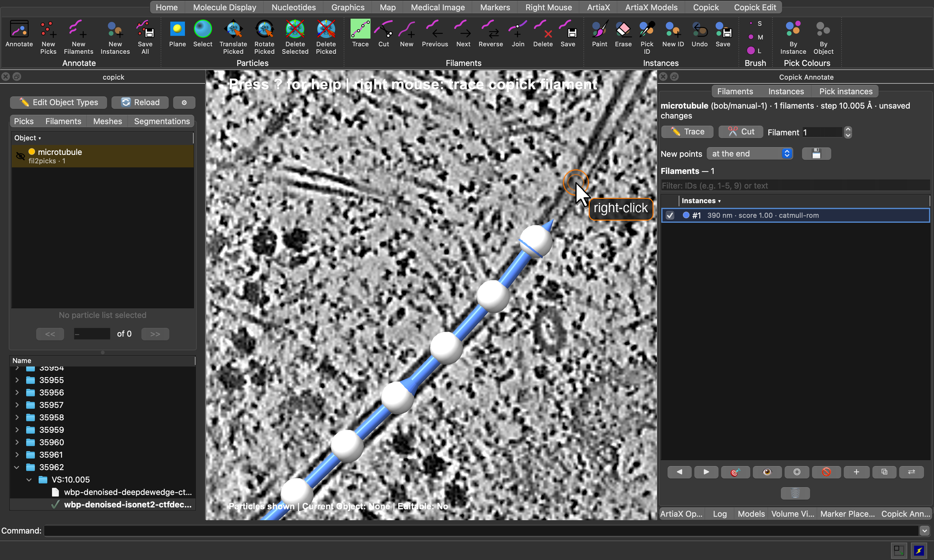Collapse the 35962 folder
Viewport: 934px width, 560px height.
tap(17, 468)
